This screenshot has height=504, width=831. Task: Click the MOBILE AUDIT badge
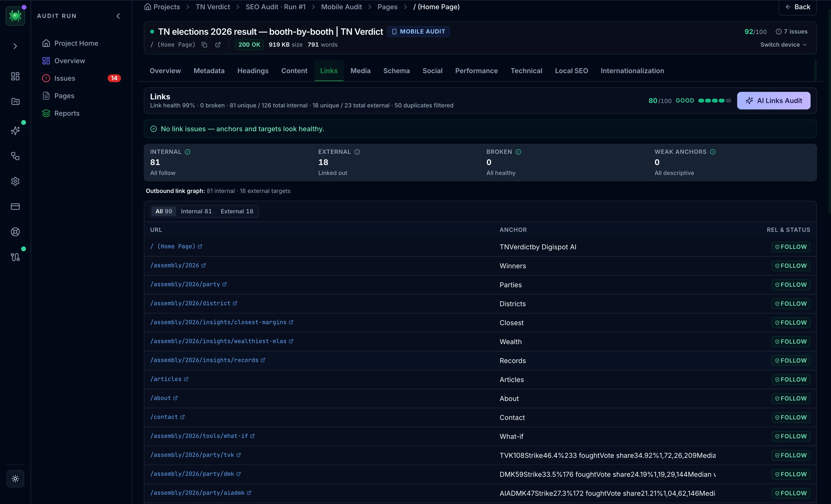[418, 31]
